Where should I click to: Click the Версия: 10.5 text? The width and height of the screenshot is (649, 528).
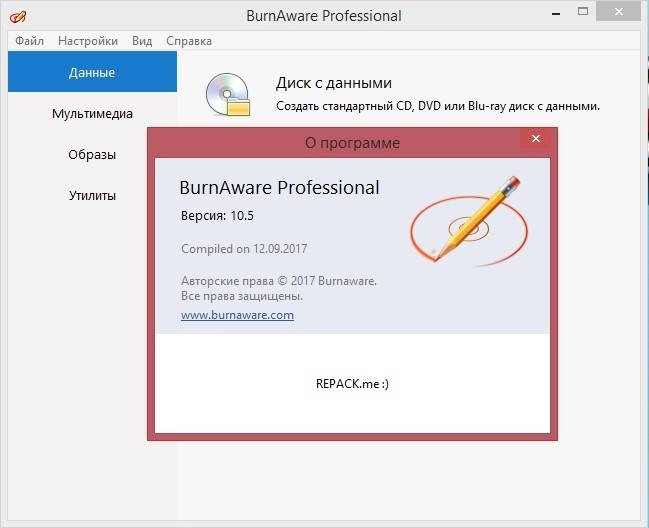pyautogui.click(x=217, y=216)
